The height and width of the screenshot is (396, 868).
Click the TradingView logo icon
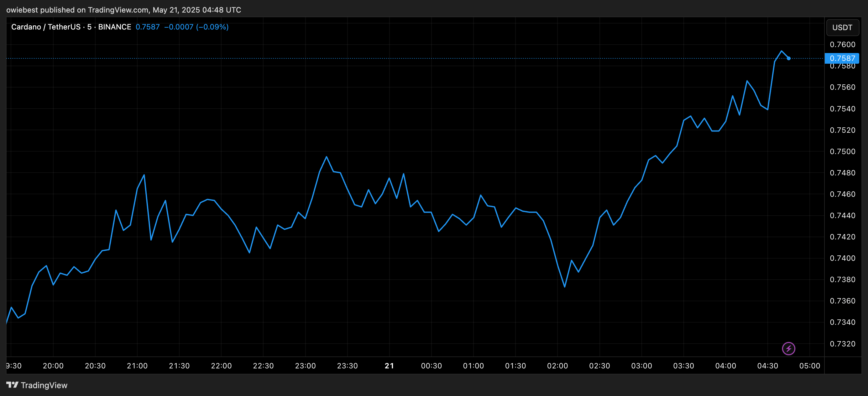[12, 385]
